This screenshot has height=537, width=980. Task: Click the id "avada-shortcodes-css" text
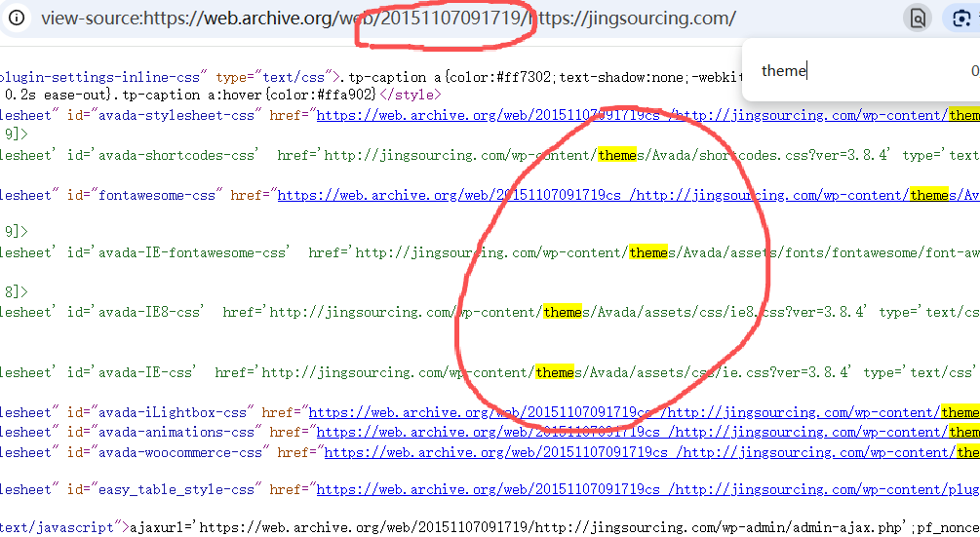tap(177, 156)
